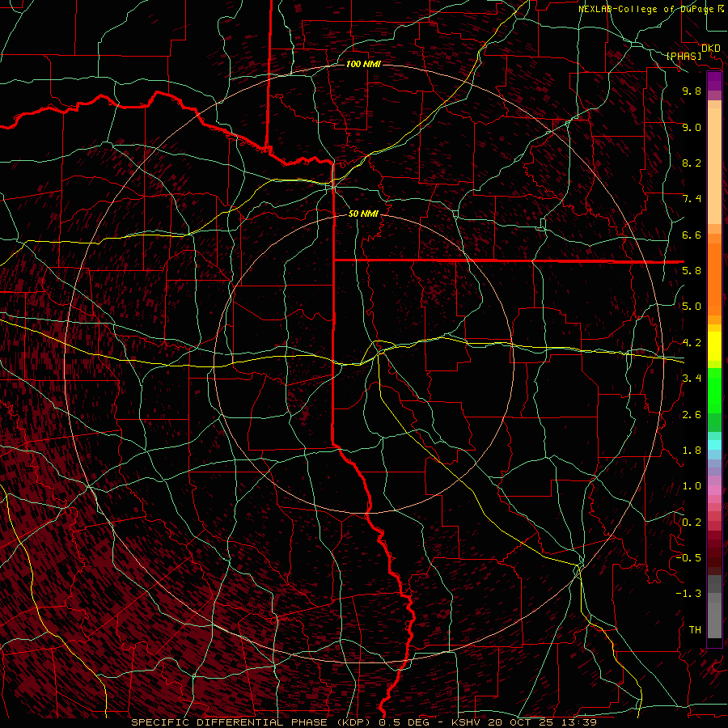The width and height of the screenshot is (728, 728).
Task: Select the yellow swatch beside 4.2
Action: click(714, 346)
